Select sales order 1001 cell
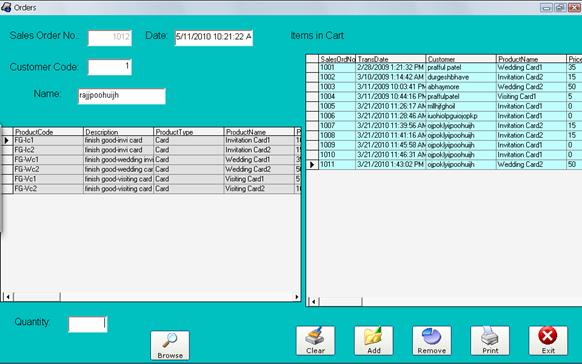Image resolution: width=582 pixels, height=364 pixels. tap(337, 68)
